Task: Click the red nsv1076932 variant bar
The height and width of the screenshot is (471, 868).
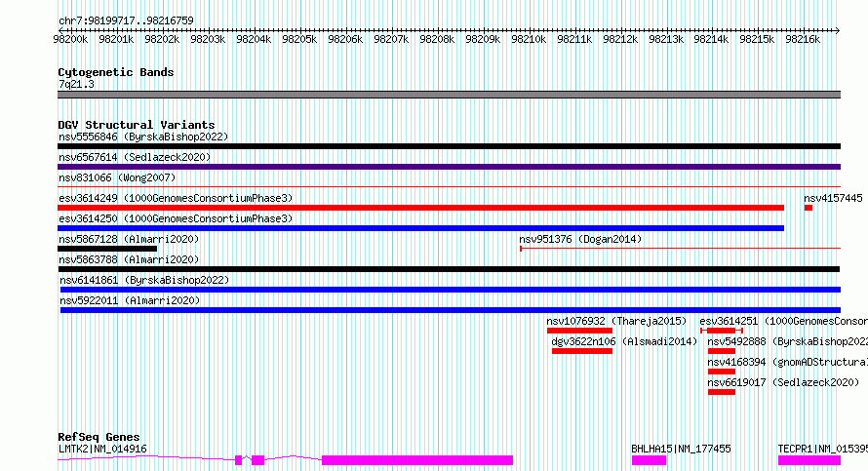Action: point(579,331)
